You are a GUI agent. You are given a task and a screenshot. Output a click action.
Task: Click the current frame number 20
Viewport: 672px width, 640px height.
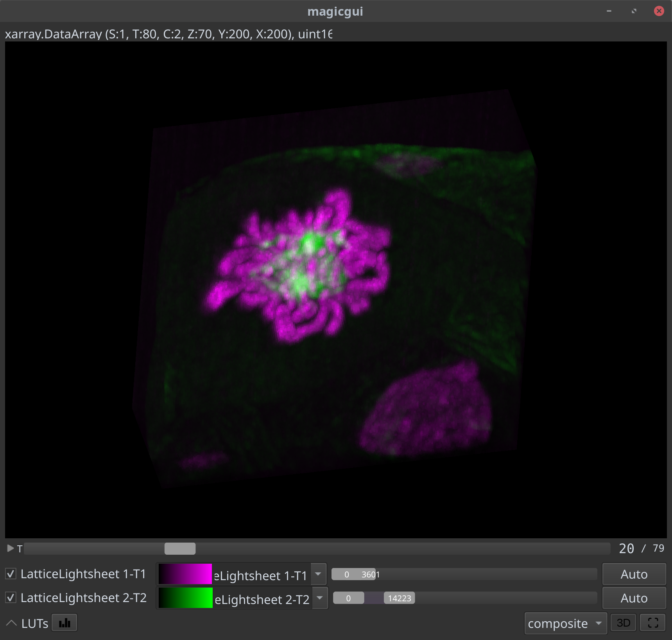pyautogui.click(x=626, y=548)
